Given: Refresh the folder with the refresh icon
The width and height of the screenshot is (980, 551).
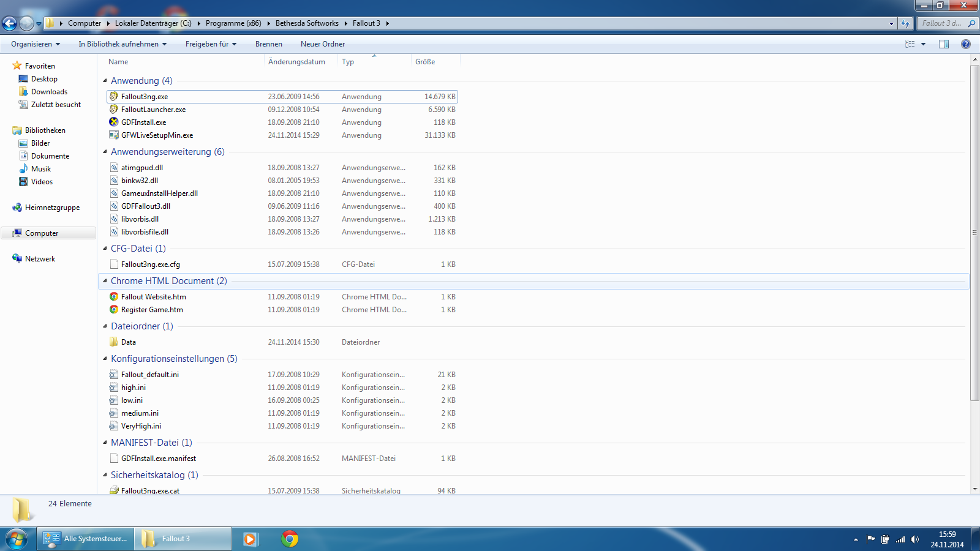Looking at the screenshot, I should tap(905, 23).
